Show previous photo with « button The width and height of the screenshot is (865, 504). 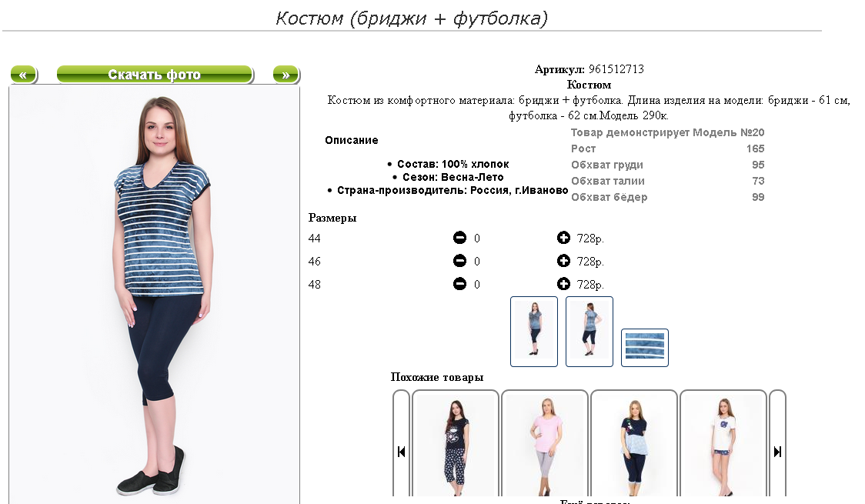(x=23, y=75)
